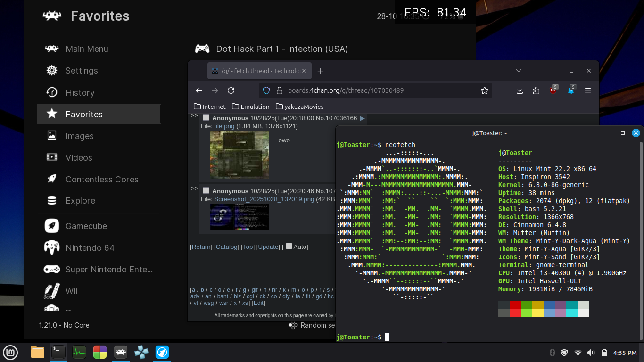Image resolution: width=644 pixels, height=362 pixels.
Task: Open the browser extensions puzzle icon
Action: pos(536,90)
